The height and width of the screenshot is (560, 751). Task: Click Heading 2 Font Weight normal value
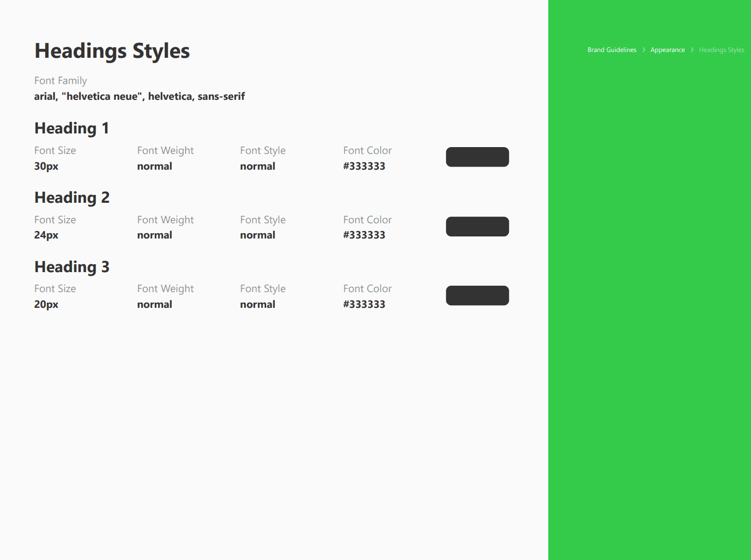coord(154,235)
